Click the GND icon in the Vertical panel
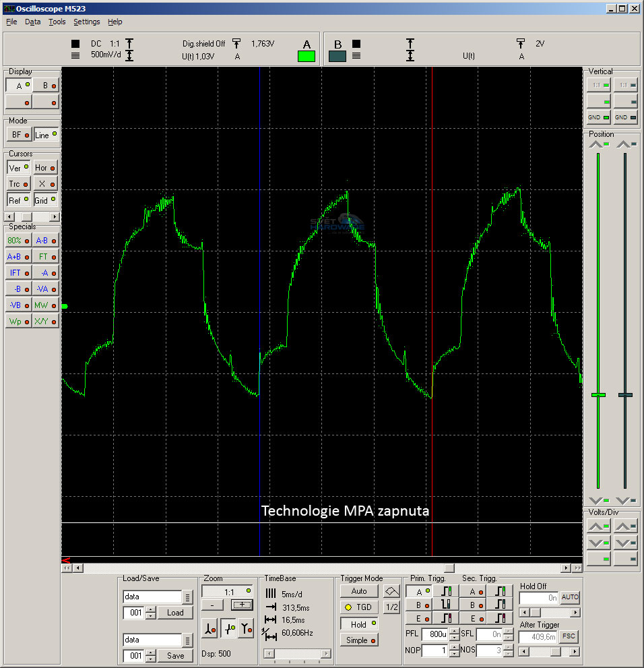Viewport: 644px width, 668px height. tap(598, 117)
